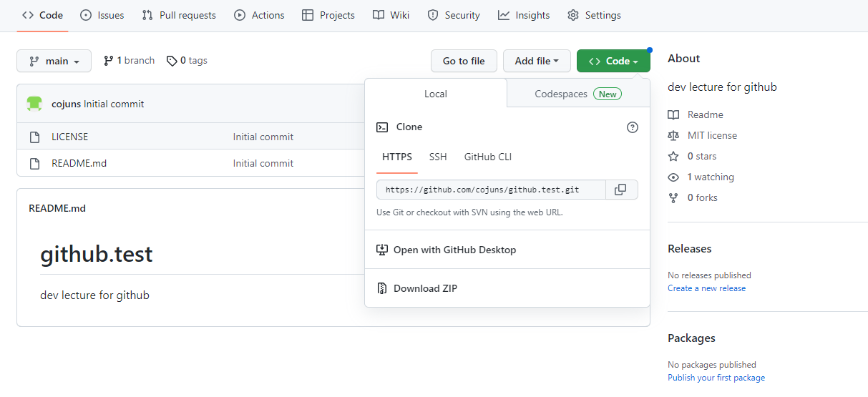868x397 pixels.
Task: Click the fork icon next to forks
Action: [x=673, y=197]
